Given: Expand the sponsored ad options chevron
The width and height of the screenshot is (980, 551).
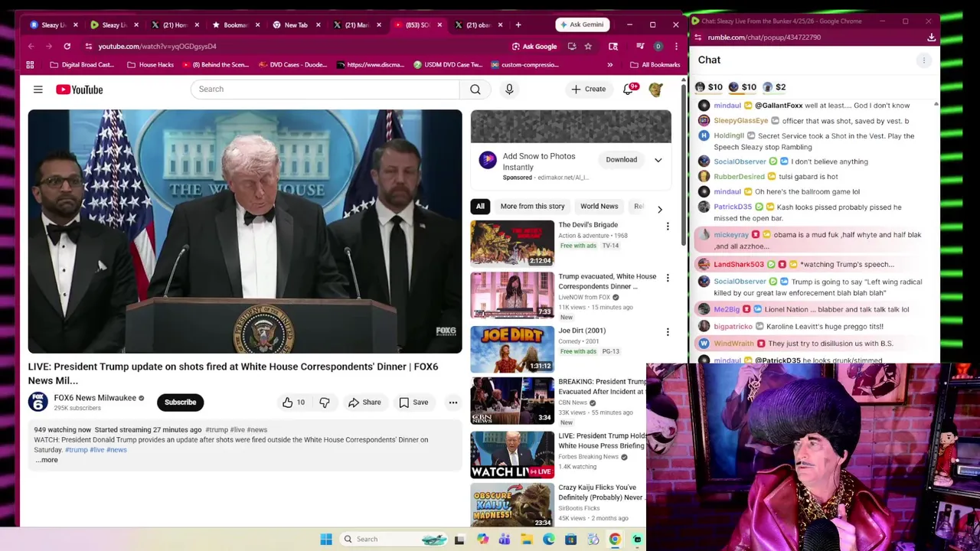Looking at the screenshot, I should pyautogui.click(x=658, y=160).
